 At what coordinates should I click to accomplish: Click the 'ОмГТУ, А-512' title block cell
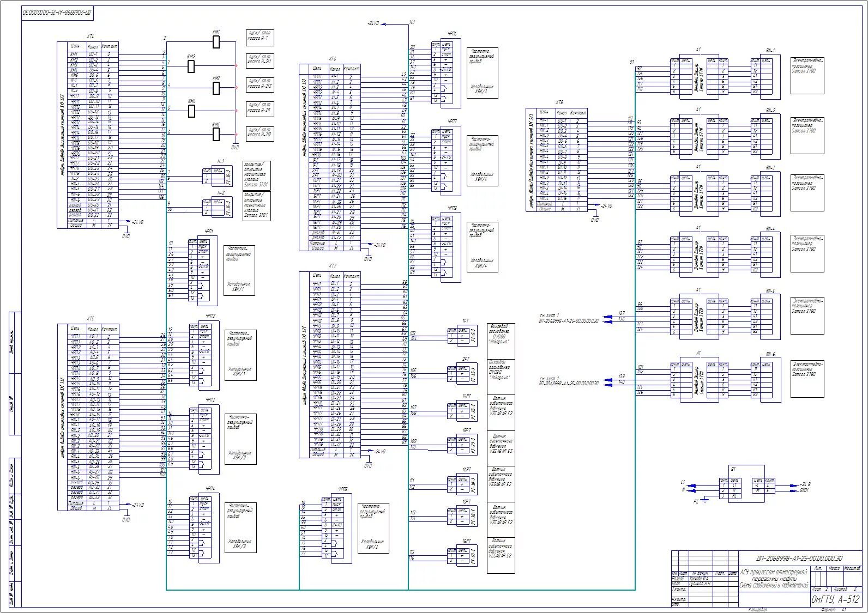(x=836, y=599)
